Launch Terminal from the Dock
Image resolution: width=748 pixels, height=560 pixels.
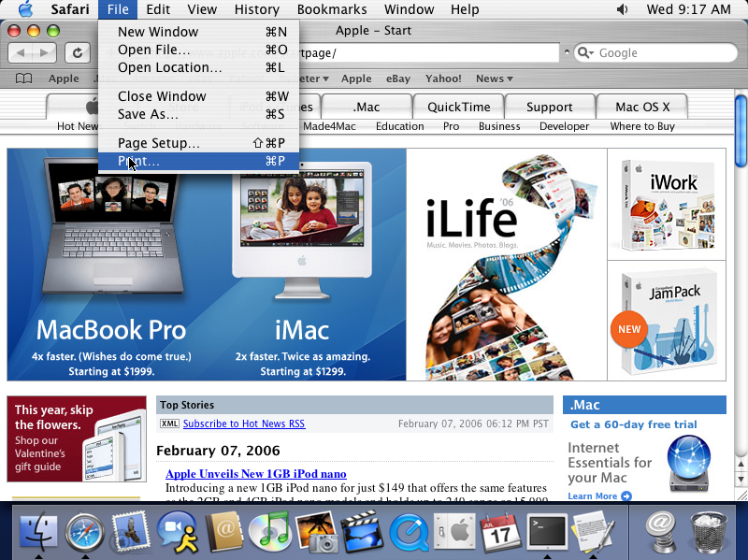[x=547, y=531]
